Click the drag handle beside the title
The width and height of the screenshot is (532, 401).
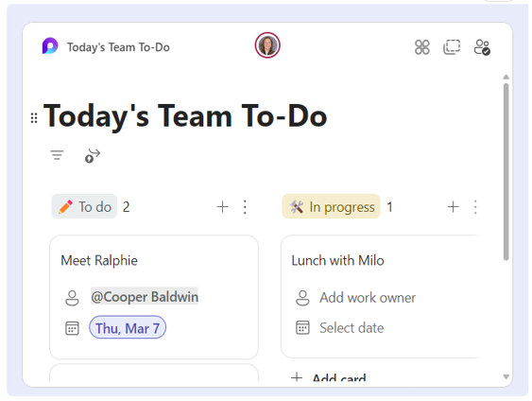[34, 118]
